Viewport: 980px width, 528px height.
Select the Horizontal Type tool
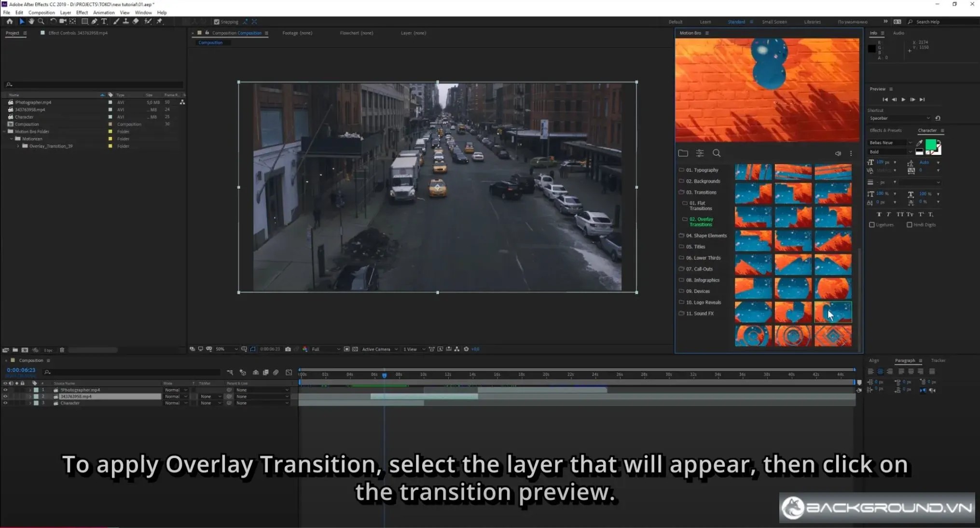[104, 22]
